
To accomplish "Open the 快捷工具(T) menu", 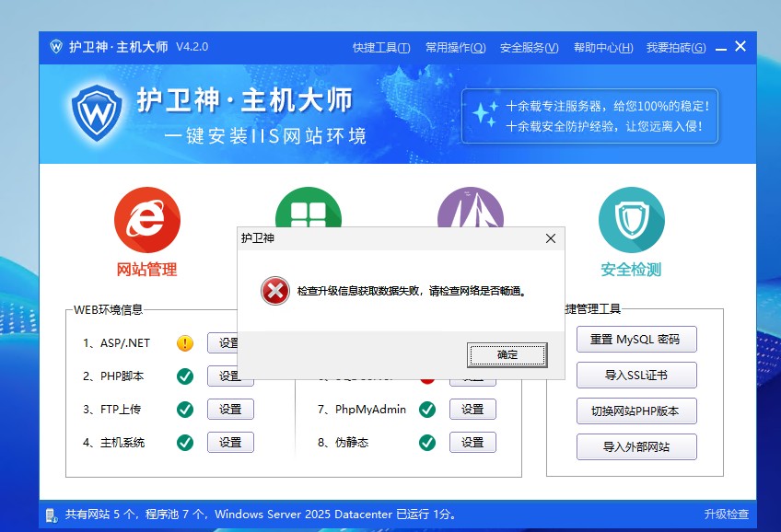I will coord(381,48).
